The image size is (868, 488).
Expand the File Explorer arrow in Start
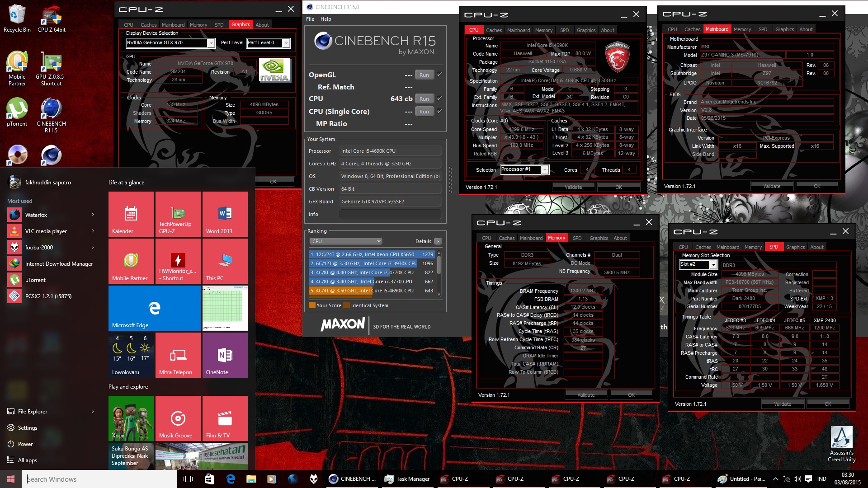coord(93,412)
